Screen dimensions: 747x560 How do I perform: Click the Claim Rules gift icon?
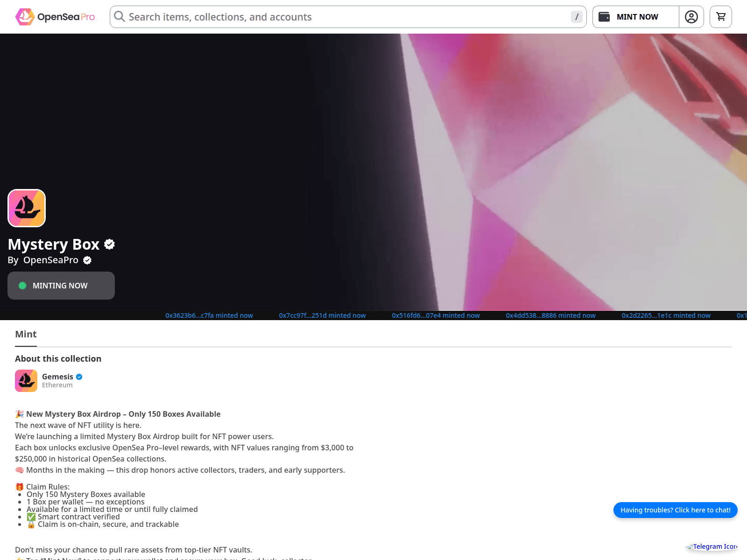click(20, 487)
